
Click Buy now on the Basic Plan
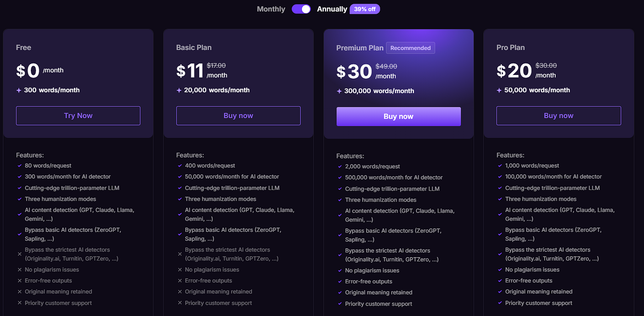tap(238, 115)
